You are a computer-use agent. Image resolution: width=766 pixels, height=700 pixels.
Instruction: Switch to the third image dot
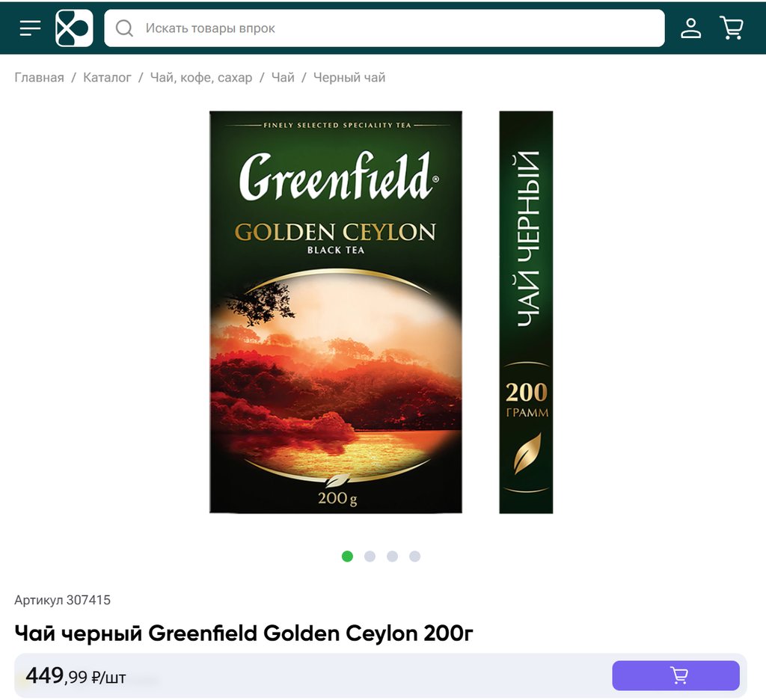pyautogui.click(x=392, y=556)
